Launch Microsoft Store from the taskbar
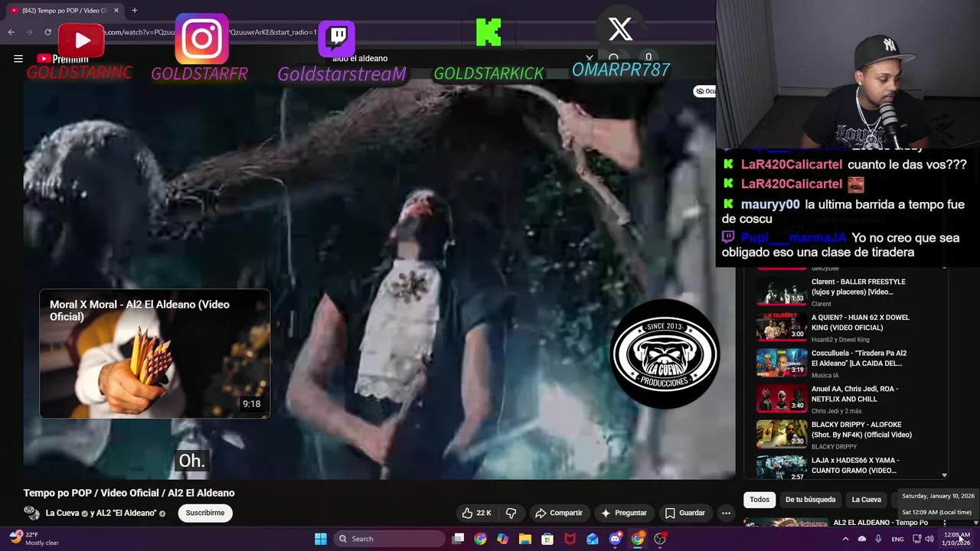The width and height of the screenshot is (980, 551). 547,539
